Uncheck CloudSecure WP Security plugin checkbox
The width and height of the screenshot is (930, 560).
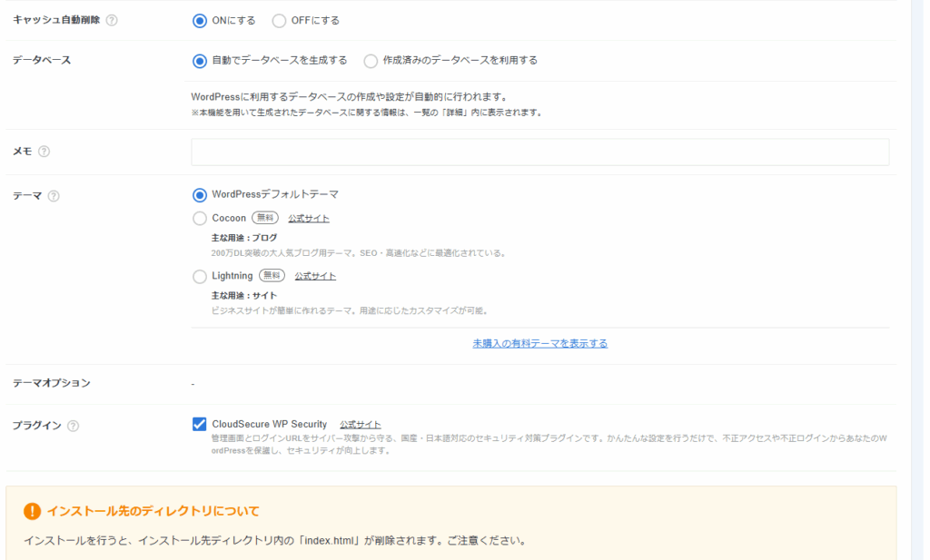[200, 424]
